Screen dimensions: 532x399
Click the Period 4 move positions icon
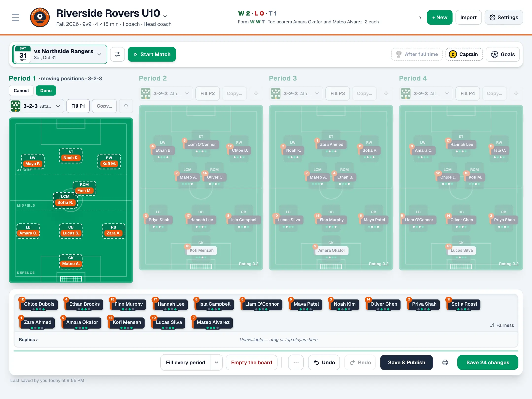tap(516, 94)
